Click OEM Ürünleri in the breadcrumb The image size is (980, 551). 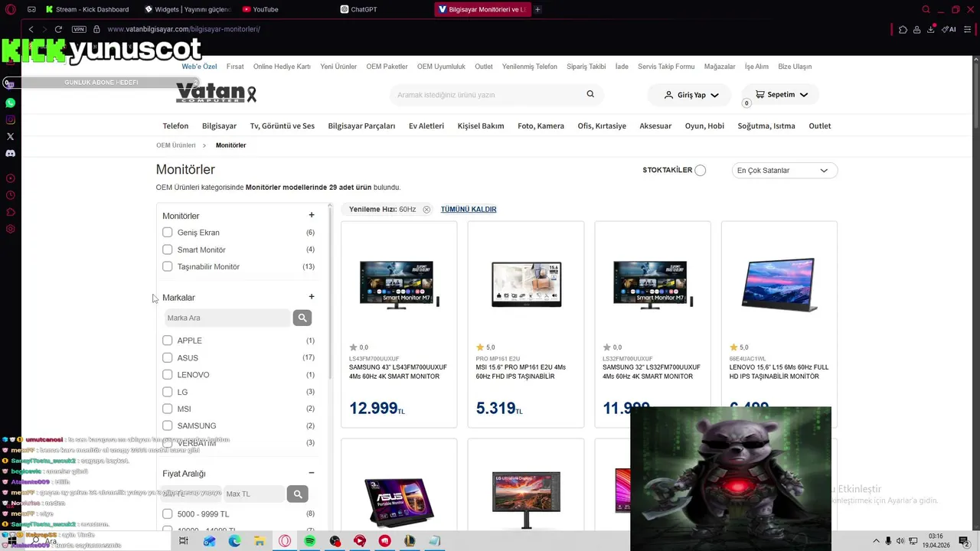point(175,145)
